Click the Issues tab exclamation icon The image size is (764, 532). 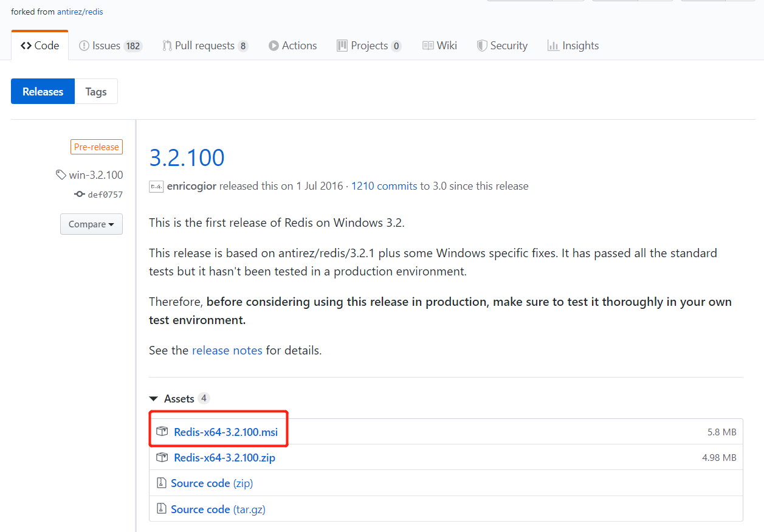pos(84,46)
